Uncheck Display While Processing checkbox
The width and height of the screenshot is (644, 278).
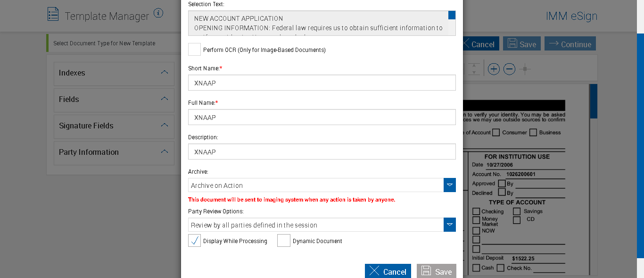coord(194,241)
